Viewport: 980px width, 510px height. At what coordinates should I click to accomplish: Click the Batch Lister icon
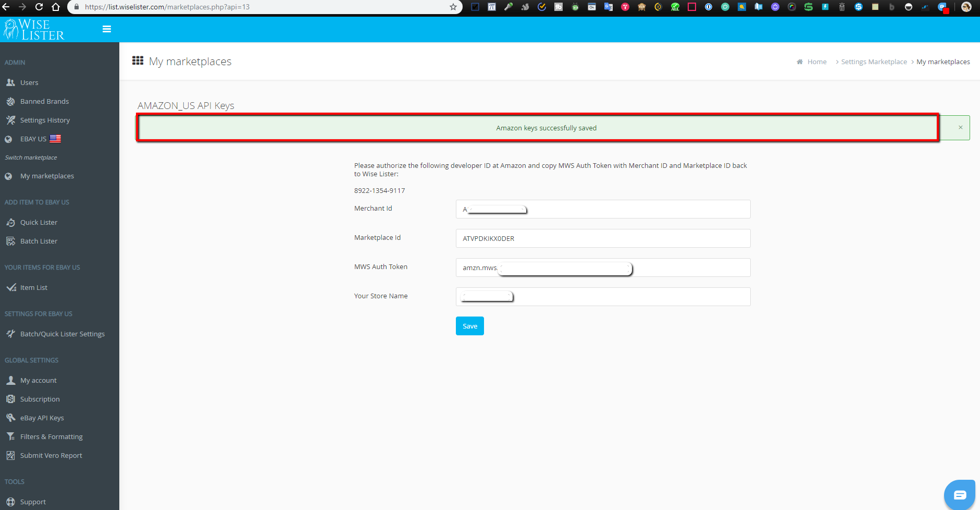[x=10, y=241]
